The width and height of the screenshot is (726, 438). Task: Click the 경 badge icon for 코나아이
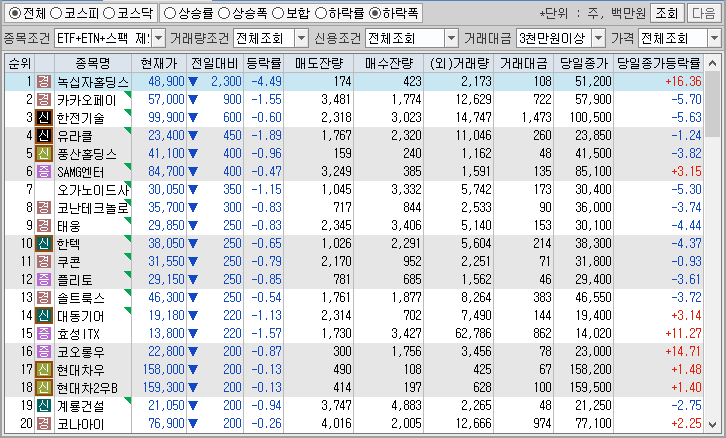click(x=44, y=423)
